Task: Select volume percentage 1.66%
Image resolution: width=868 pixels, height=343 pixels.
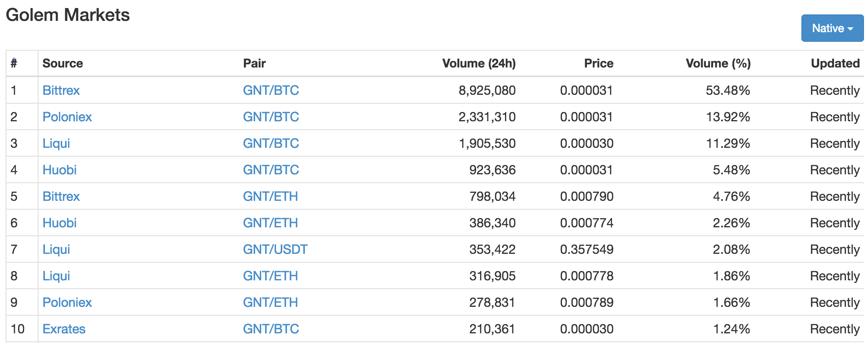Action: pos(732,302)
